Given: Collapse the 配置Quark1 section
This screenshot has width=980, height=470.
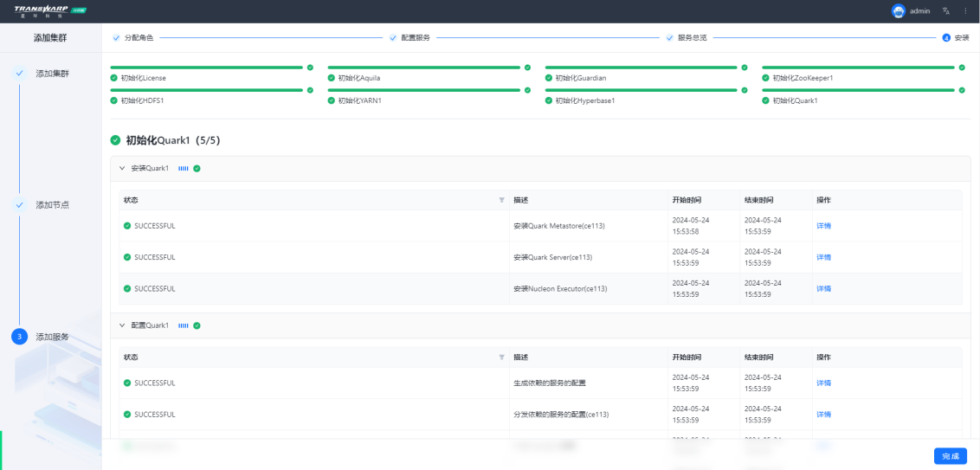Looking at the screenshot, I should [123, 325].
